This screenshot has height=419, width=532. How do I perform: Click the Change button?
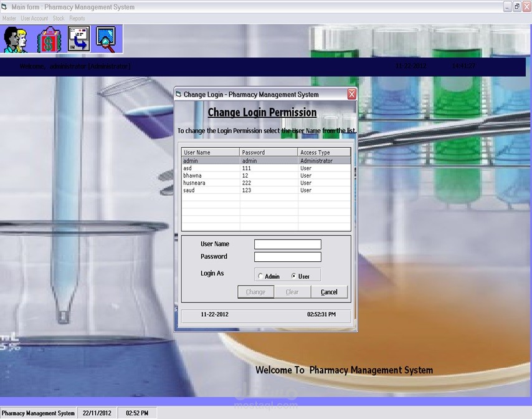(255, 292)
